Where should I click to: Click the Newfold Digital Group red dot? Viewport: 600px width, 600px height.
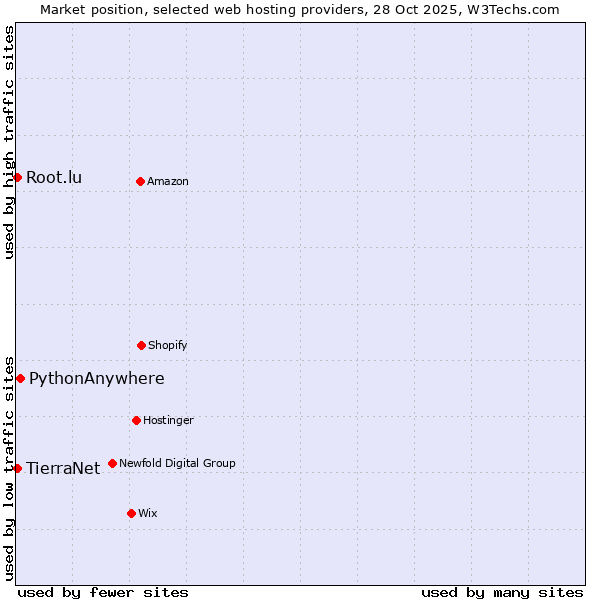click(x=112, y=463)
